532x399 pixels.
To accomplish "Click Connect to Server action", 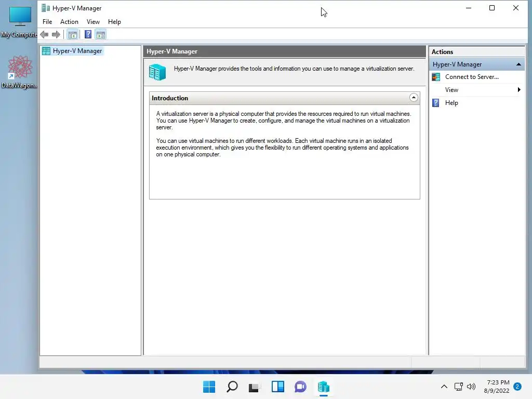I will coord(472,77).
